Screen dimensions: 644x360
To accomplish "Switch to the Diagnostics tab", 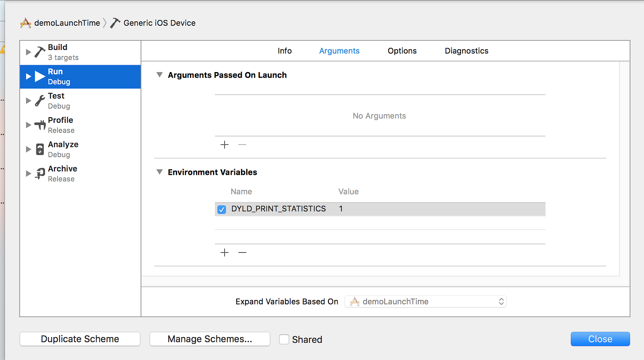I will 466,51.
